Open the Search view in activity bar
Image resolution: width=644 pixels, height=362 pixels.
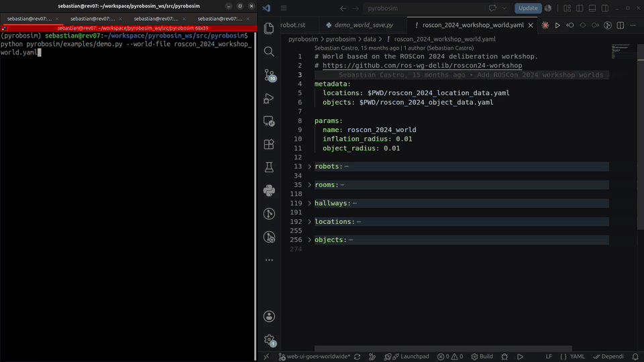click(269, 52)
